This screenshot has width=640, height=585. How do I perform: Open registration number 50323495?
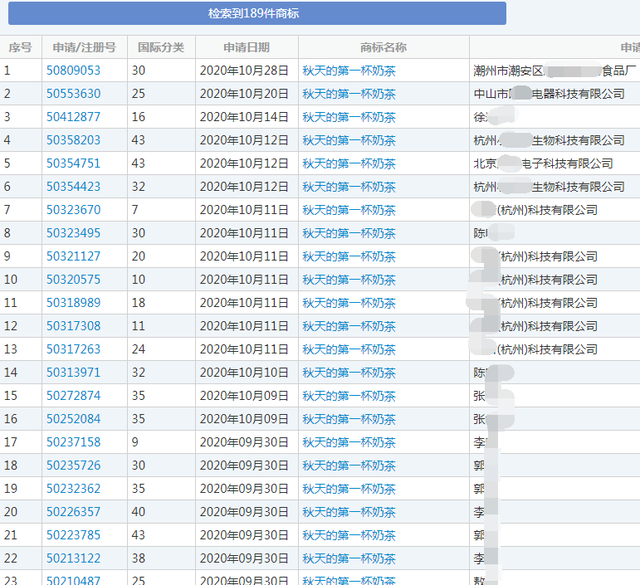pos(73,233)
